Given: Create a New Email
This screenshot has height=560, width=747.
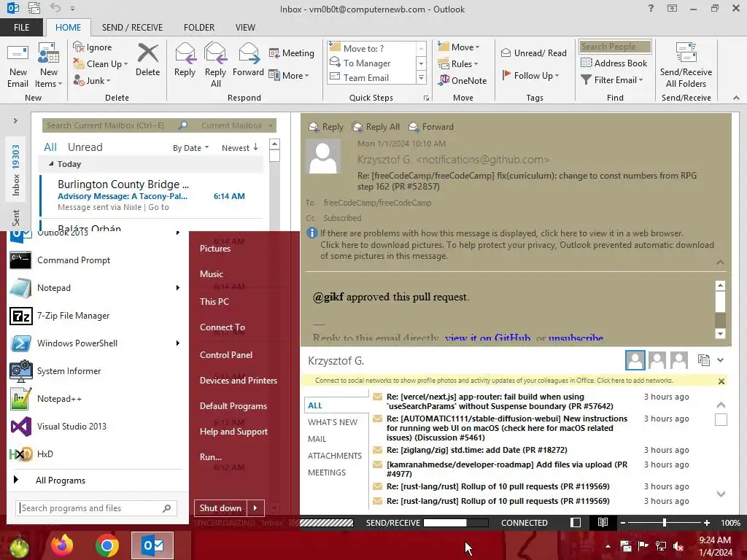Looking at the screenshot, I should tap(18, 65).
